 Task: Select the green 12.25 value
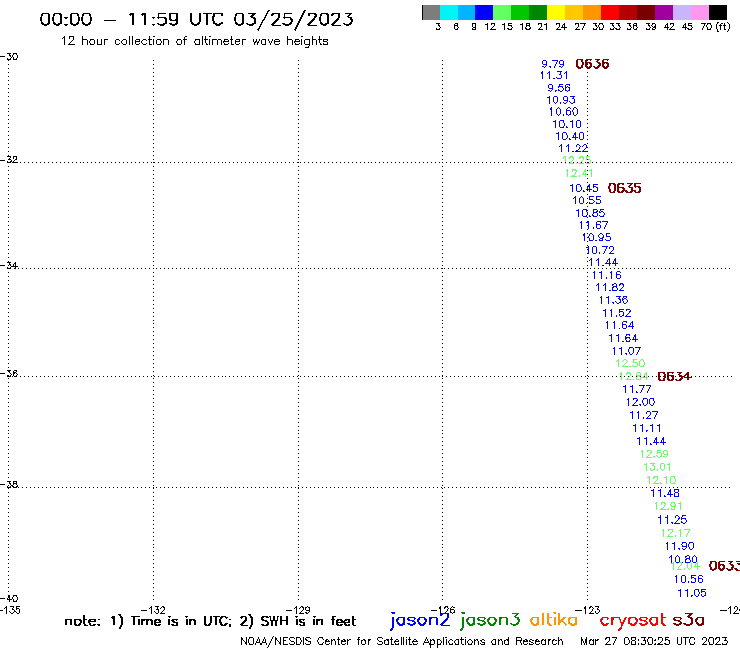[x=577, y=160]
